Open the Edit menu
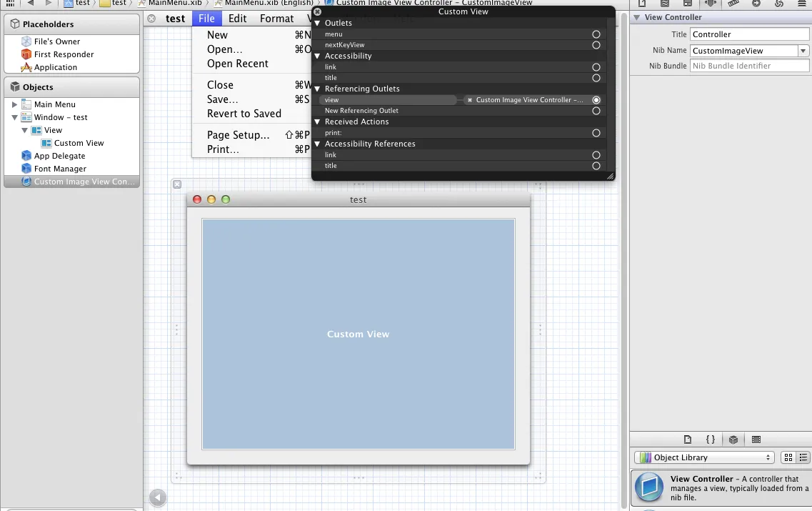Screen dimensions: 812x511 coord(237,19)
